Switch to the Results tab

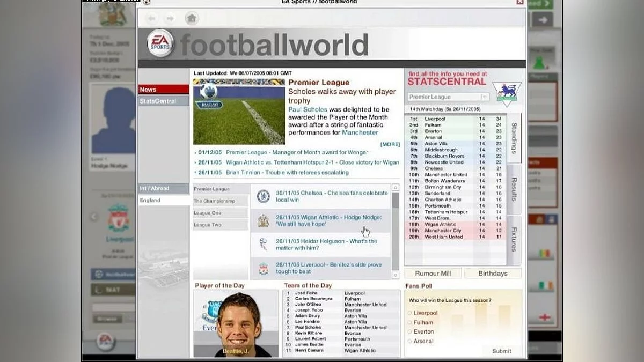point(514,189)
